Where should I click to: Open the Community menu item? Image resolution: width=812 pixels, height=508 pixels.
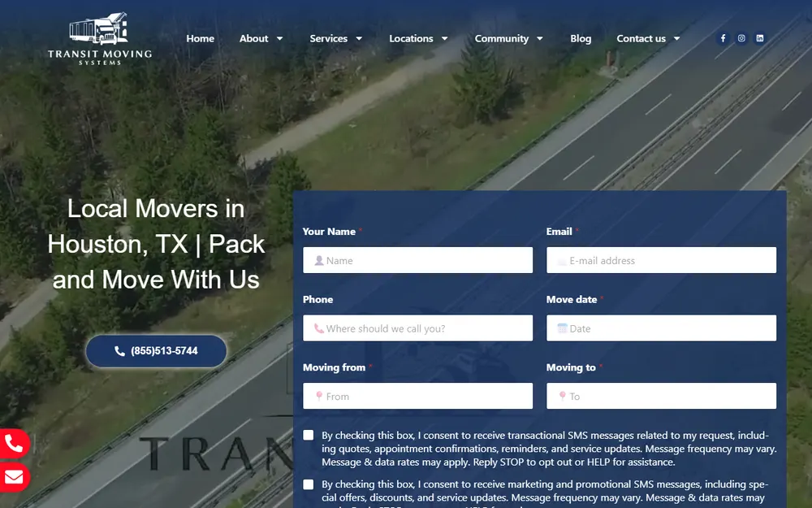[x=501, y=38]
